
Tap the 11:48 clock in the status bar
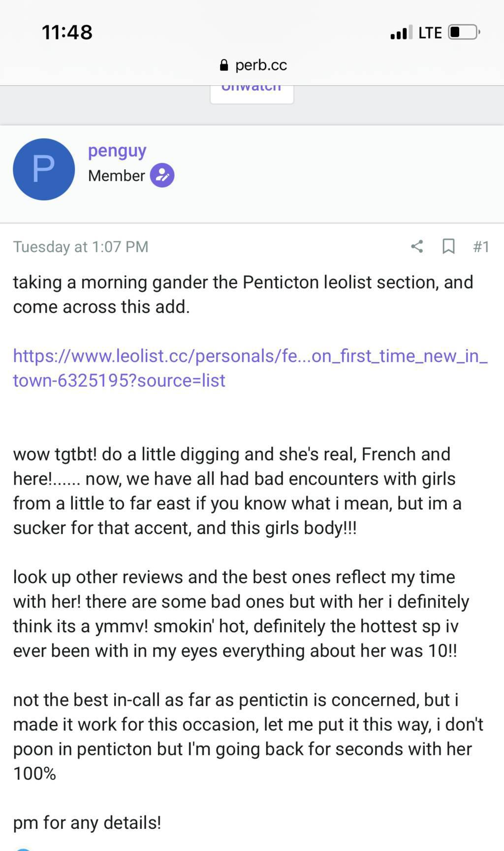pyautogui.click(x=67, y=33)
